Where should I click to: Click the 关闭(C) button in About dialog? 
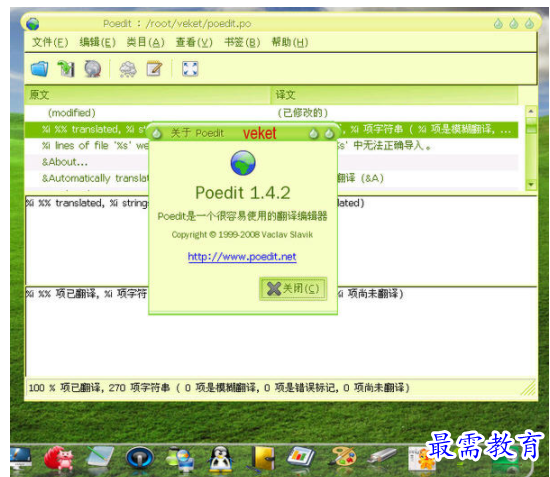tap(293, 289)
